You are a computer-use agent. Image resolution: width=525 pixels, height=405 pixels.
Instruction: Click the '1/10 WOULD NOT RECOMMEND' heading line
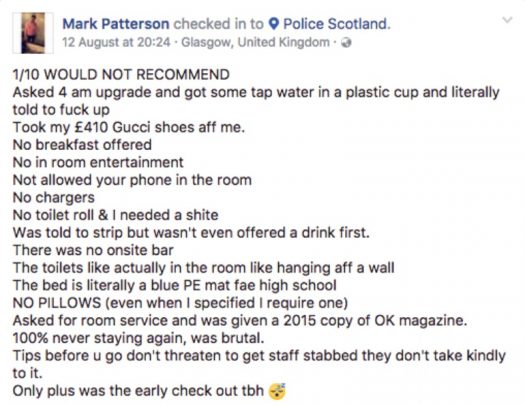(121, 75)
